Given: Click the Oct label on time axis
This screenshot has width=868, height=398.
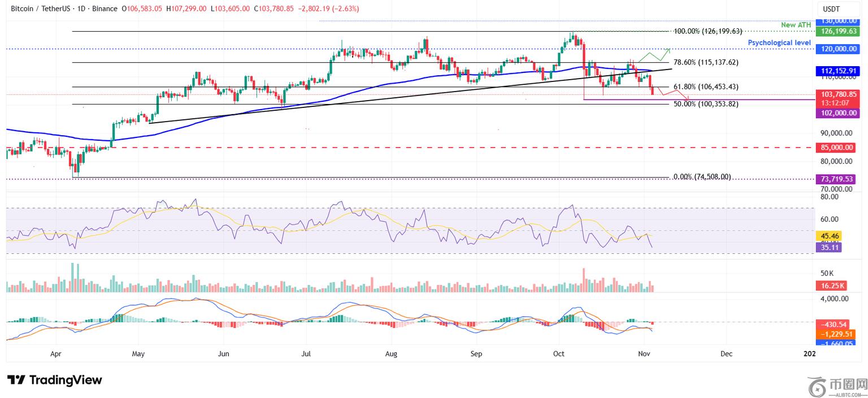Looking at the screenshot, I should pos(559,354).
